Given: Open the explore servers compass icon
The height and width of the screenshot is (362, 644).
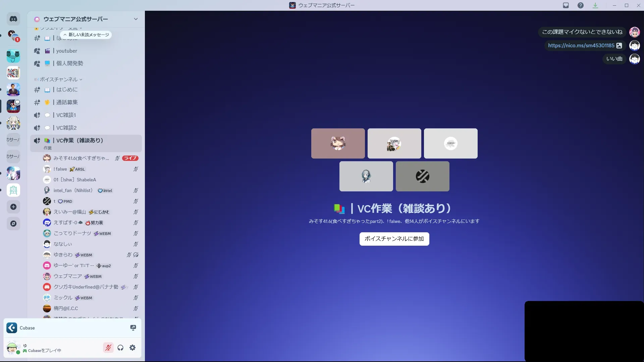Looking at the screenshot, I should pyautogui.click(x=13, y=224).
